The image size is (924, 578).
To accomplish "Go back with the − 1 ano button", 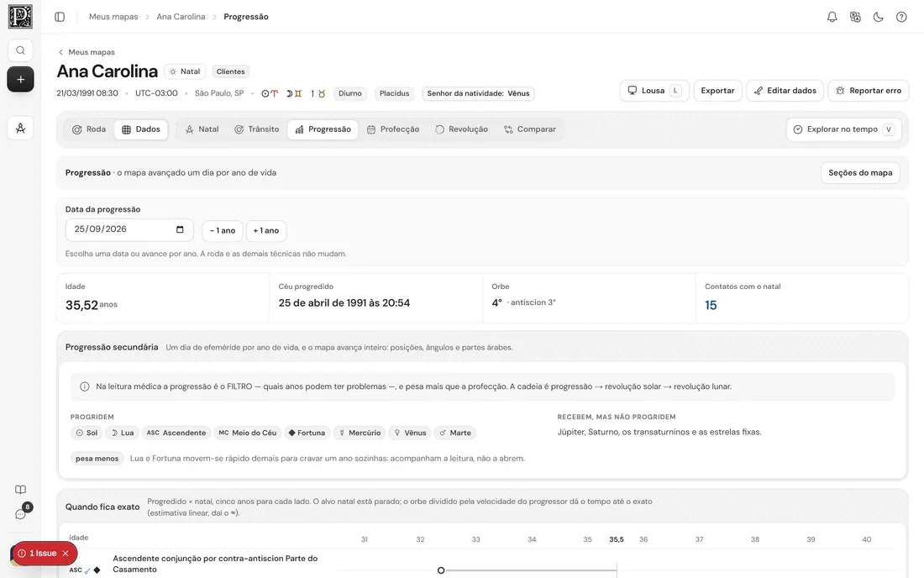I will coord(222,230).
